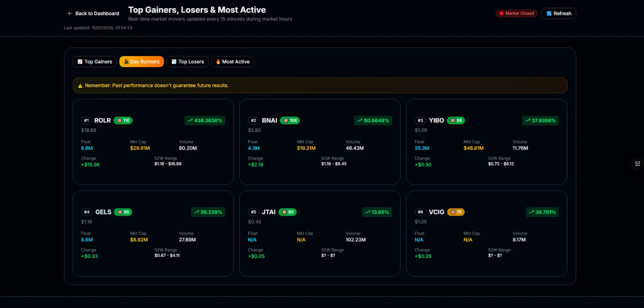Click ROLR change +$15.36
The height and width of the screenshot is (308, 644).
(x=90, y=165)
